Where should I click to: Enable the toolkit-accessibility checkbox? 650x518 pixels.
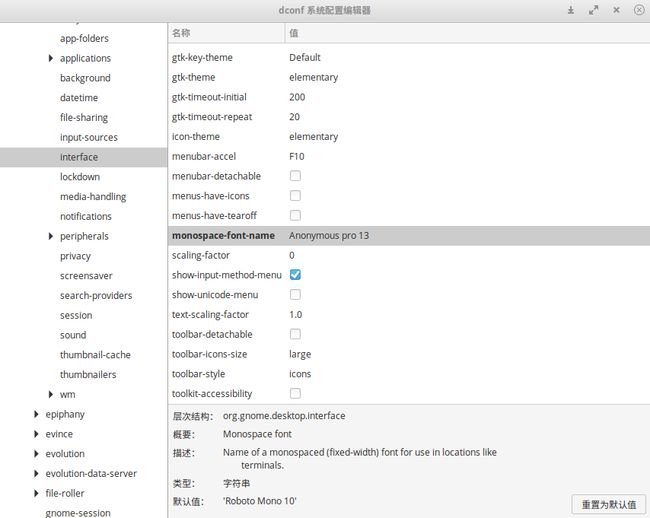point(295,393)
